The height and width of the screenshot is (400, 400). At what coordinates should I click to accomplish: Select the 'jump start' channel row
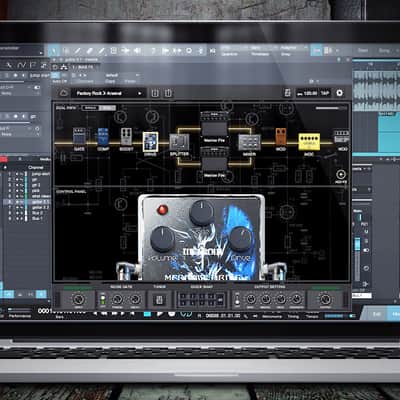point(27,174)
